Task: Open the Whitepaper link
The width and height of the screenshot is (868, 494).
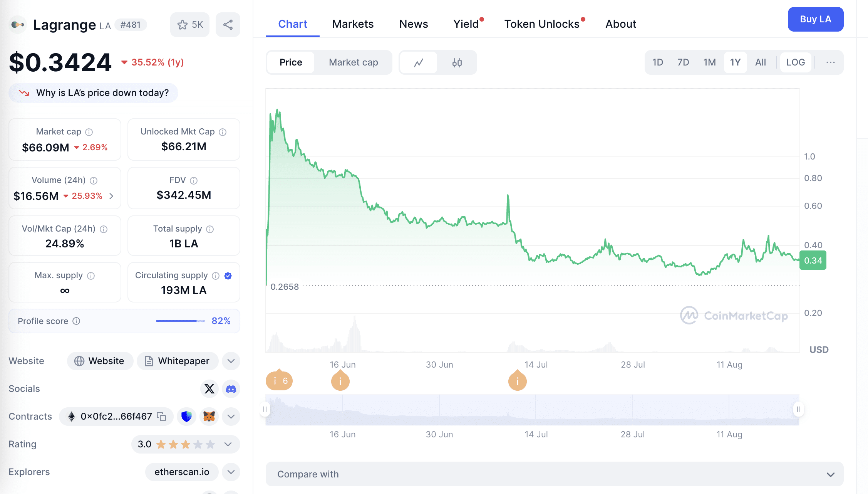Action: pyautogui.click(x=178, y=361)
